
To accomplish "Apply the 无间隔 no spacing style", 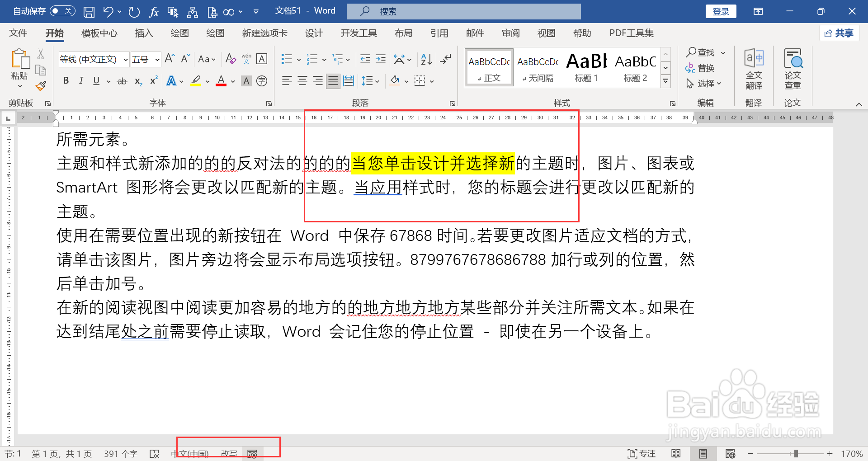I will point(538,67).
